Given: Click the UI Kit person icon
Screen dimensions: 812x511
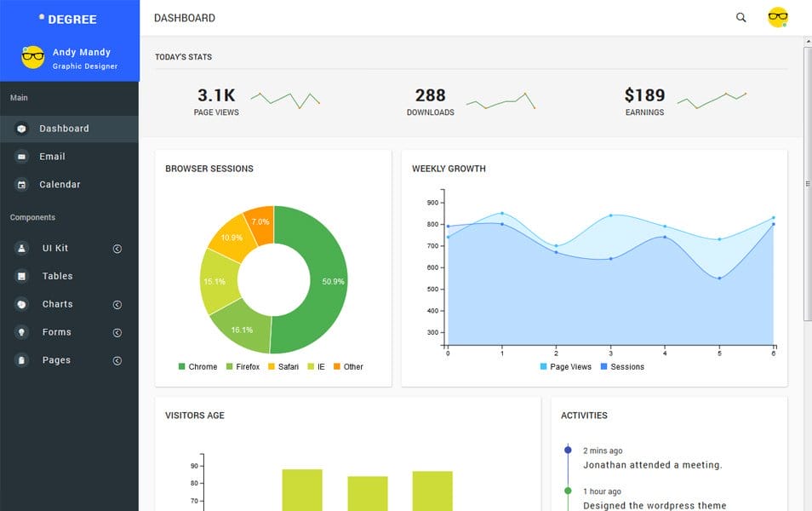Looking at the screenshot, I should (x=20, y=248).
